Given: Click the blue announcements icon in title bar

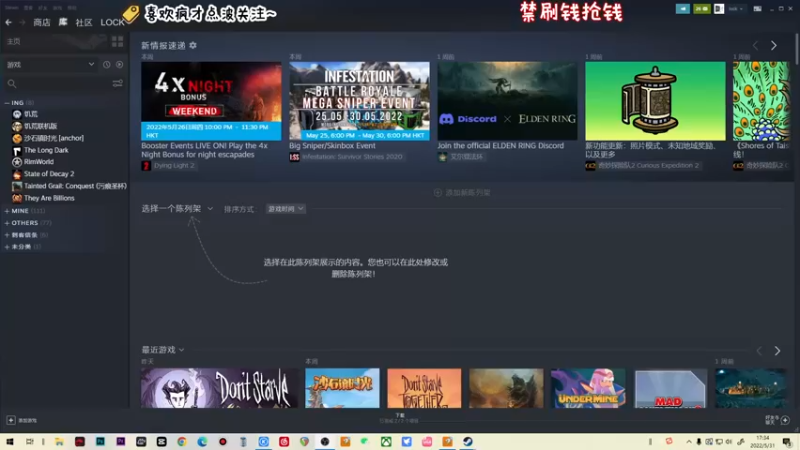Looking at the screenshot, I should [x=683, y=9].
